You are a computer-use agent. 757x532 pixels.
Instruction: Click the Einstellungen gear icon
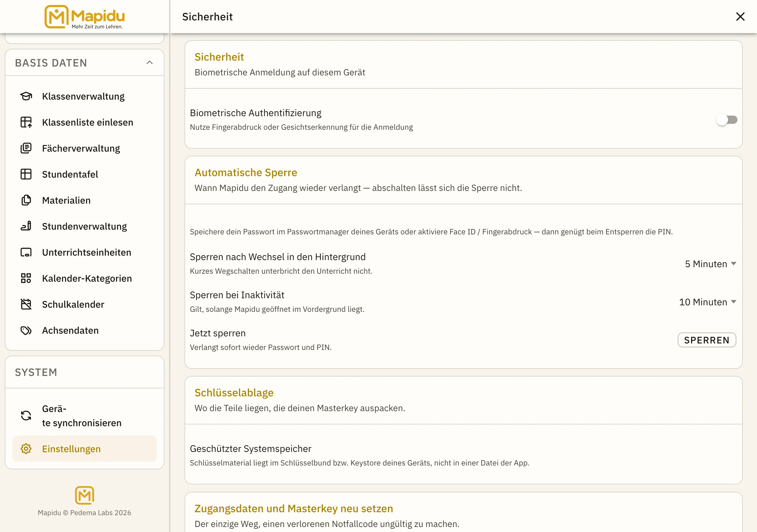26,449
